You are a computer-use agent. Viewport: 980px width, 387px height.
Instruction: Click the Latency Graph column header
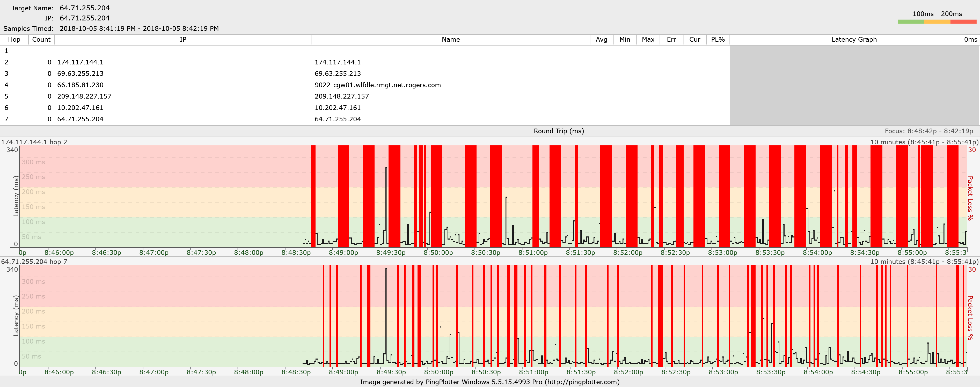click(854, 40)
